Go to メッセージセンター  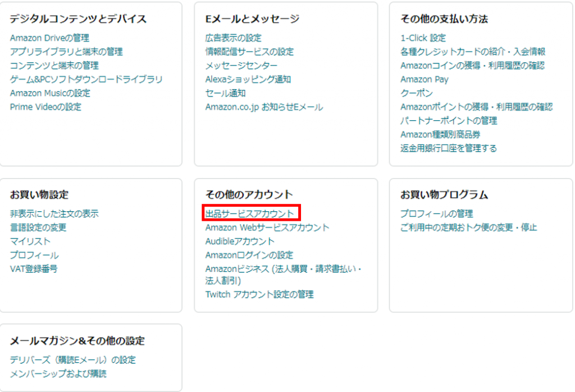[x=241, y=66]
